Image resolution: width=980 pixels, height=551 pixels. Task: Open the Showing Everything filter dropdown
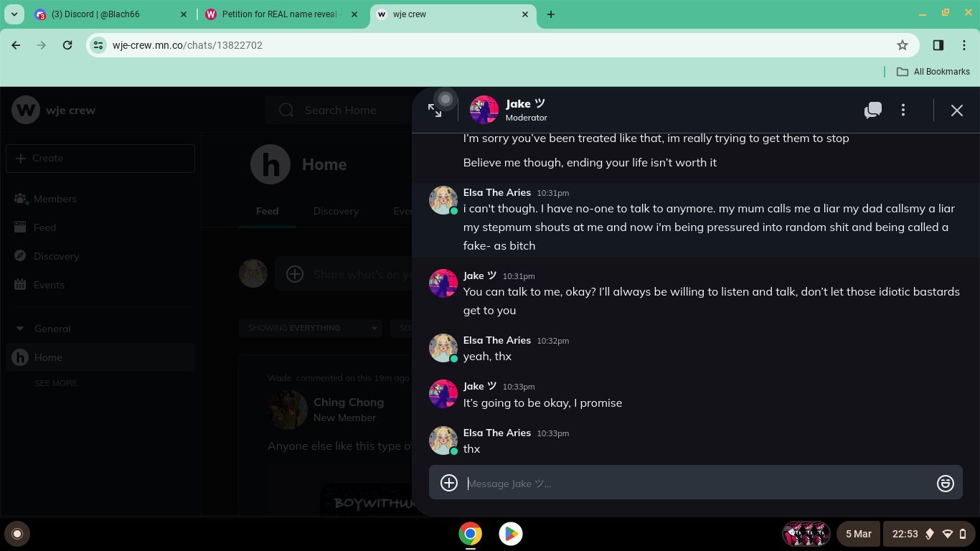coord(311,328)
